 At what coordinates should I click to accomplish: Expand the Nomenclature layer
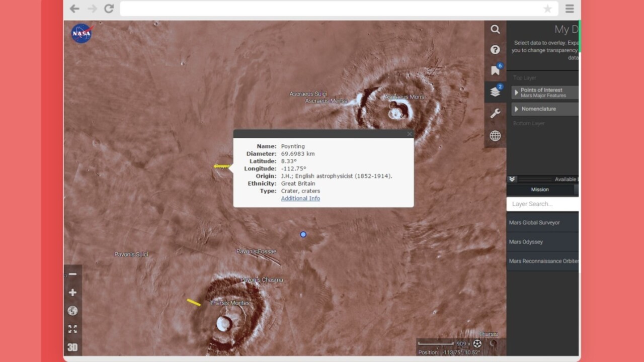(516, 109)
